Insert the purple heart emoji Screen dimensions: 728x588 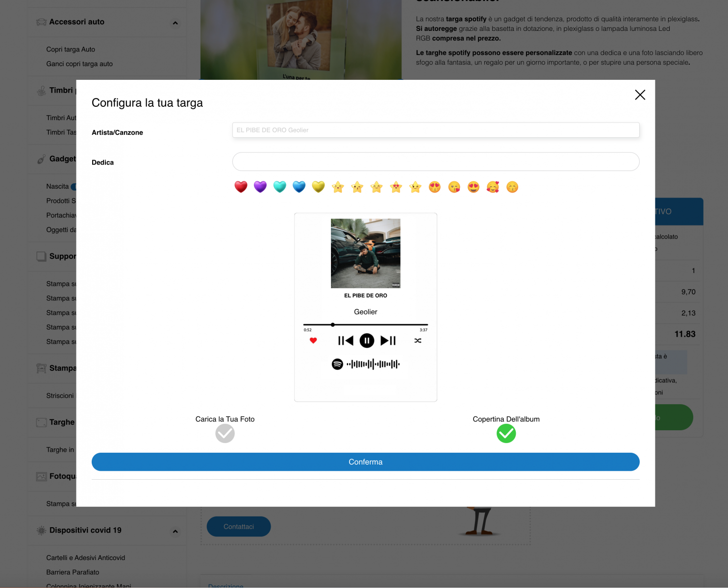260,187
